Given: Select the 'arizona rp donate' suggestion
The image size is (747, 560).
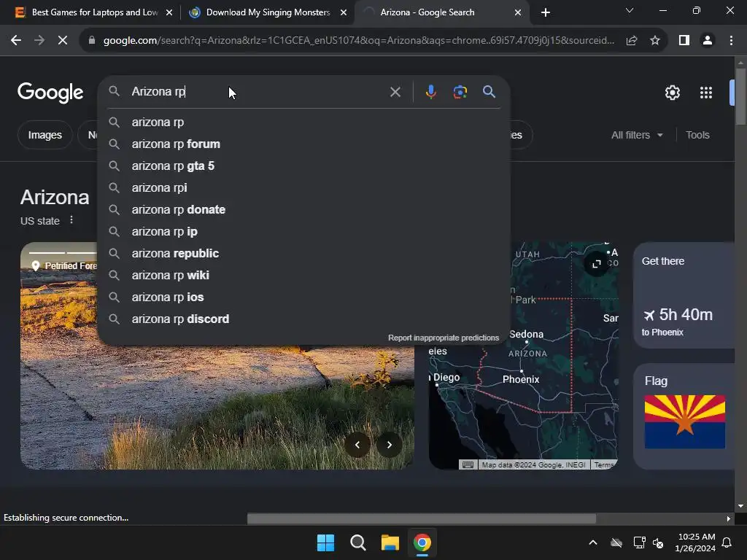Looking at the screenshot, I should (x=304, y=210).
